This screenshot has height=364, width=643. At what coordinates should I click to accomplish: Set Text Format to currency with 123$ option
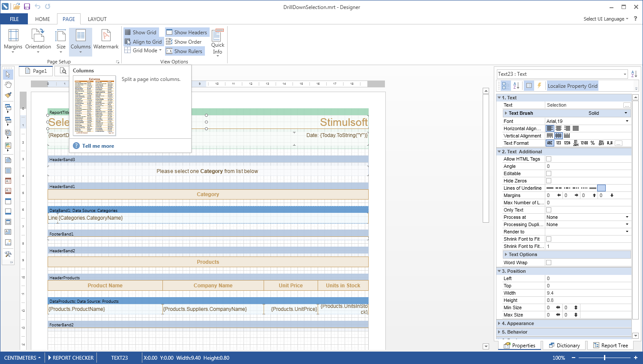point(567,143)
